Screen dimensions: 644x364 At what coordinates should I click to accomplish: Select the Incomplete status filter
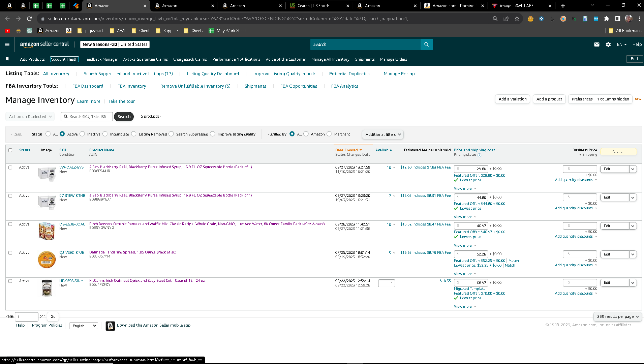click(x=105, y=134)
